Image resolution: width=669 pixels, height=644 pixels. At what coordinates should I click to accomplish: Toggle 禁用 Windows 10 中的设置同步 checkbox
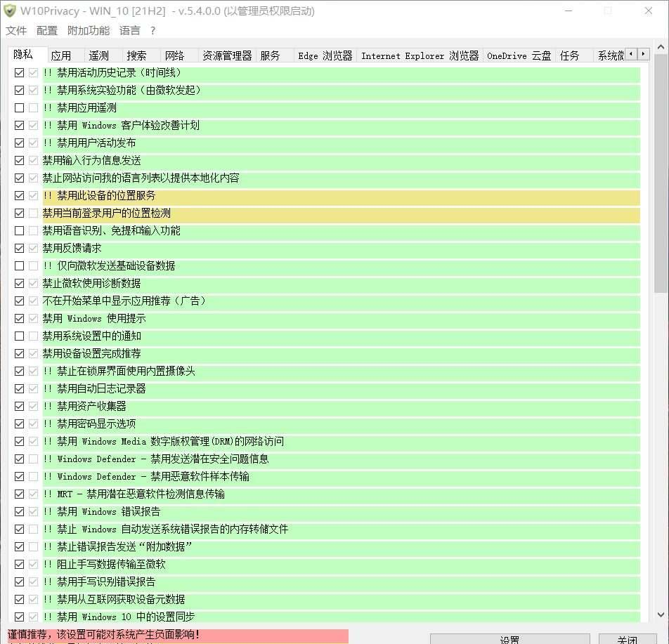coord(19,617)
